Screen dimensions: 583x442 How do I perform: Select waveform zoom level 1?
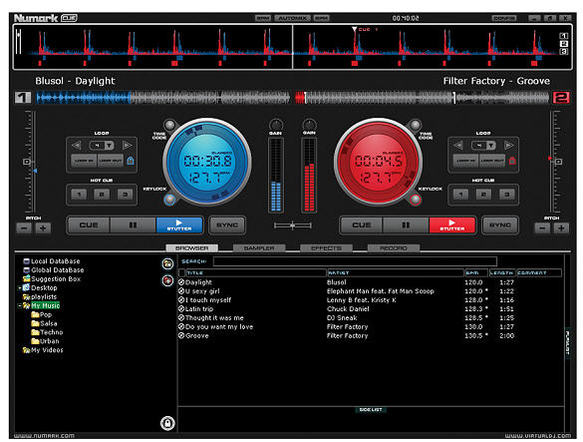pos(564,36)
